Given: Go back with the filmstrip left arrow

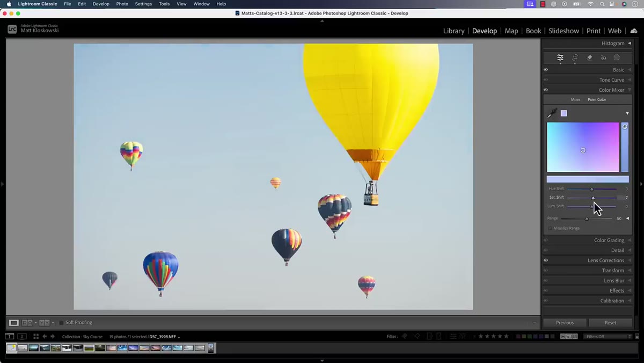Looking at the screenshot, I should [45, 337].
